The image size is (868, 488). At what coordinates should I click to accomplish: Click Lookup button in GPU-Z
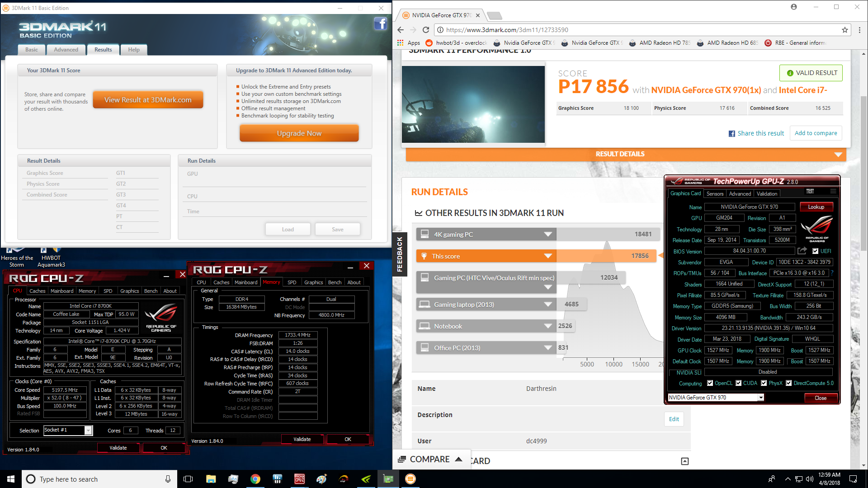pyautogui.click(x=816, y=207)
